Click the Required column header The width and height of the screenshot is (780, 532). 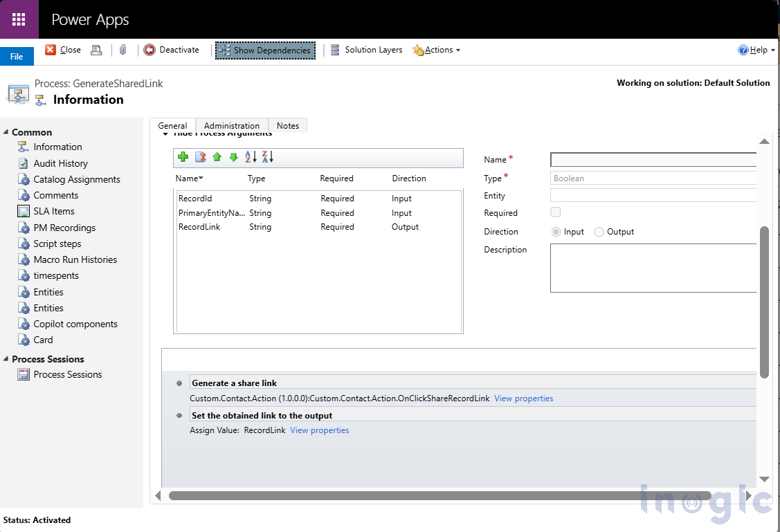(337, 178)
